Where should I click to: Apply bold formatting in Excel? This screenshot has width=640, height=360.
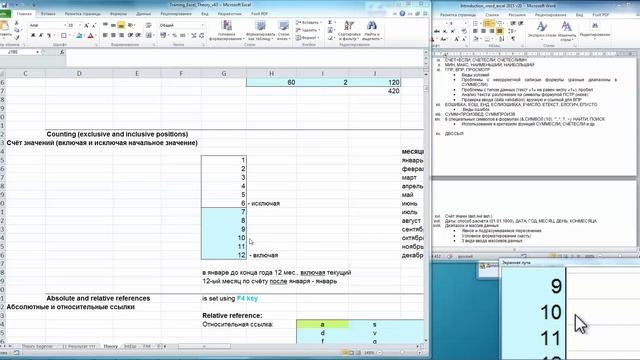[33, 36]
